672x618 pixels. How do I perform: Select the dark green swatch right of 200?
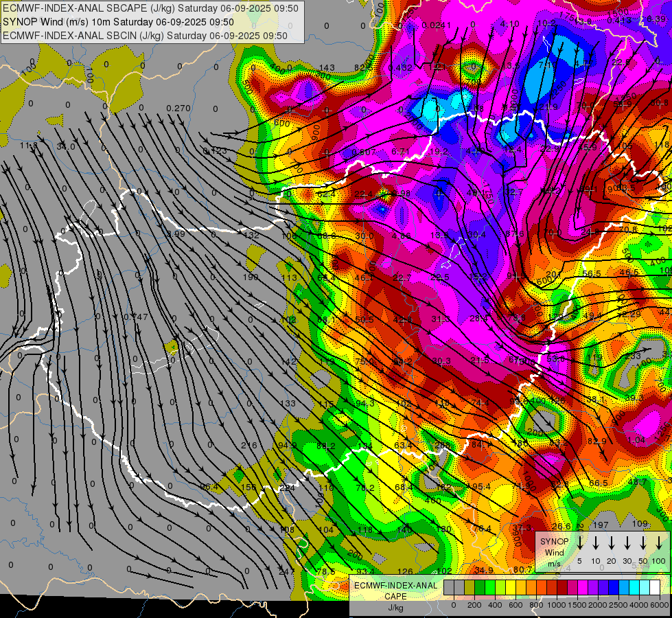click(480, 588)
